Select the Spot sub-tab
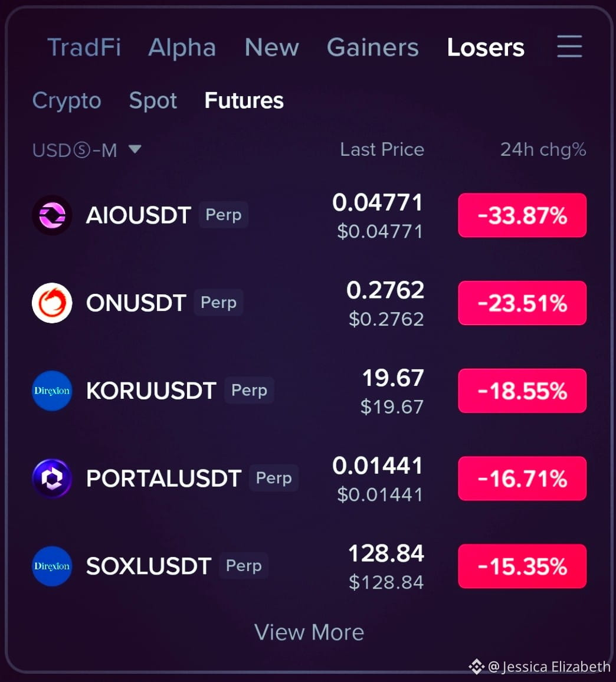This screenshot has height=682, width=616. click(x=153, y=101)
